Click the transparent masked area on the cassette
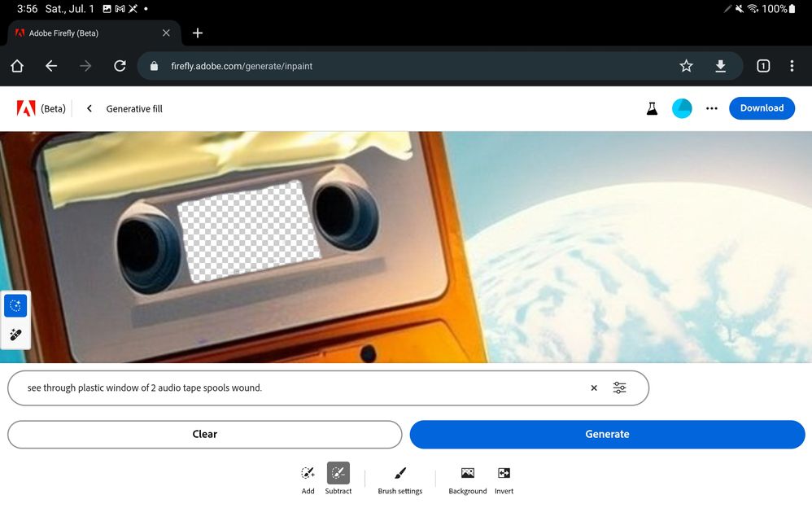Viewport: 812px width, 508px height. (249, 231)
